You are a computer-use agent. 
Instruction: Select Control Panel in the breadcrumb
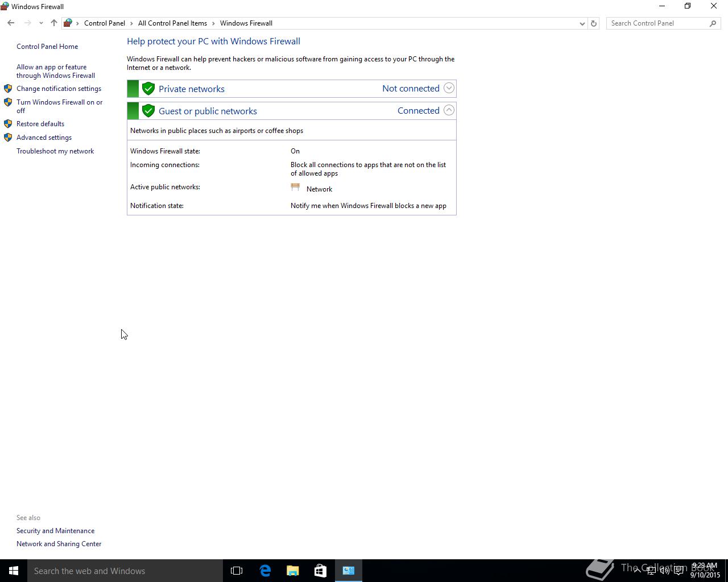tap(105, 23)
